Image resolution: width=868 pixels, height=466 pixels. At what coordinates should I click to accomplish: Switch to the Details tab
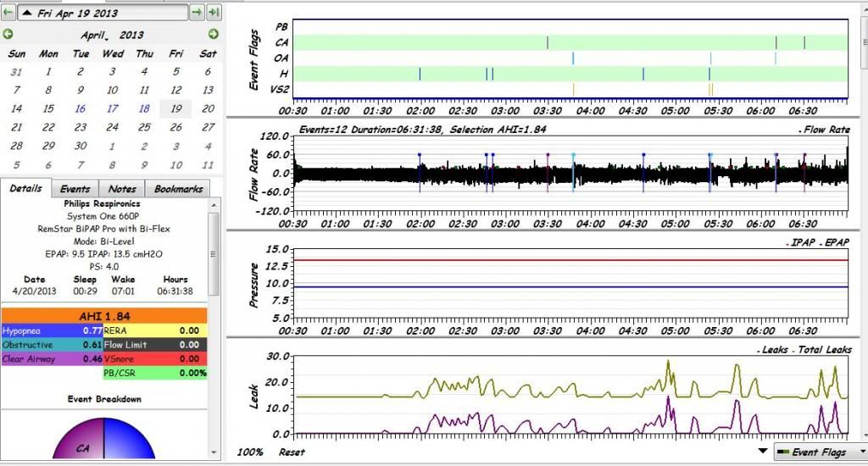coord(26,188)
